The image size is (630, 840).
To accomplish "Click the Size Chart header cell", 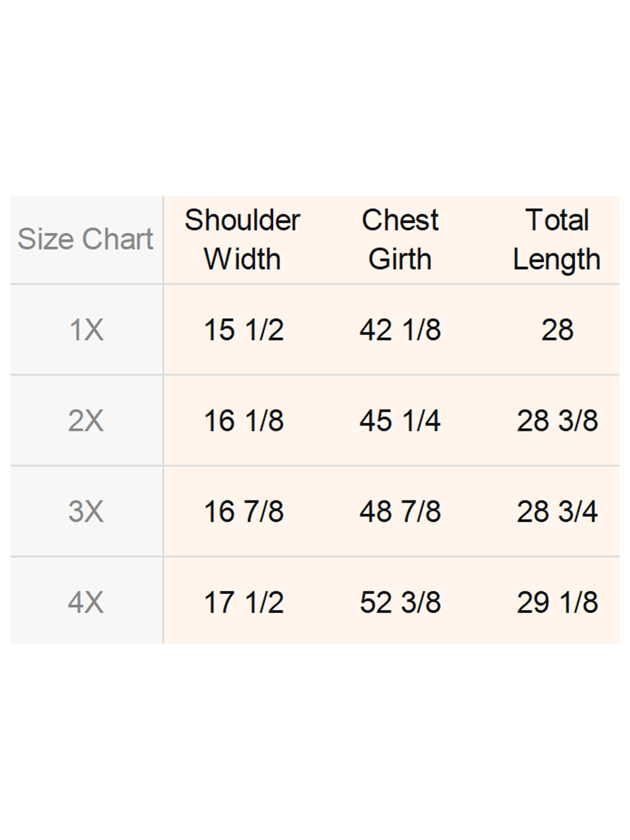I will pyautogui.click(x=86, y=239).
